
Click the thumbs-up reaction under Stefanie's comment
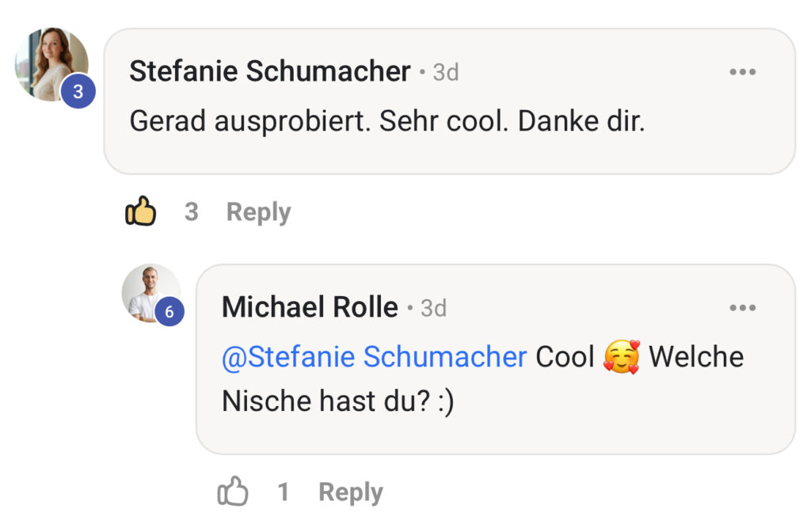141,211
